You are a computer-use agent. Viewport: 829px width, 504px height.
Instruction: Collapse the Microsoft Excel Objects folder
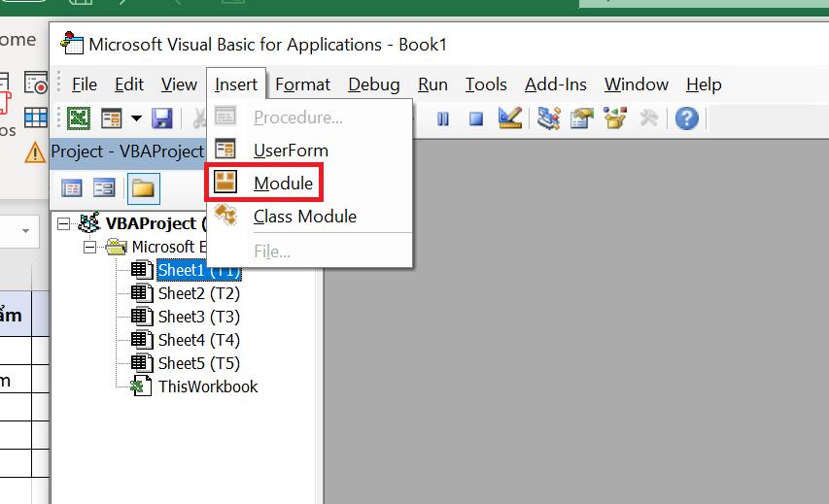click(x=89, y=247)
